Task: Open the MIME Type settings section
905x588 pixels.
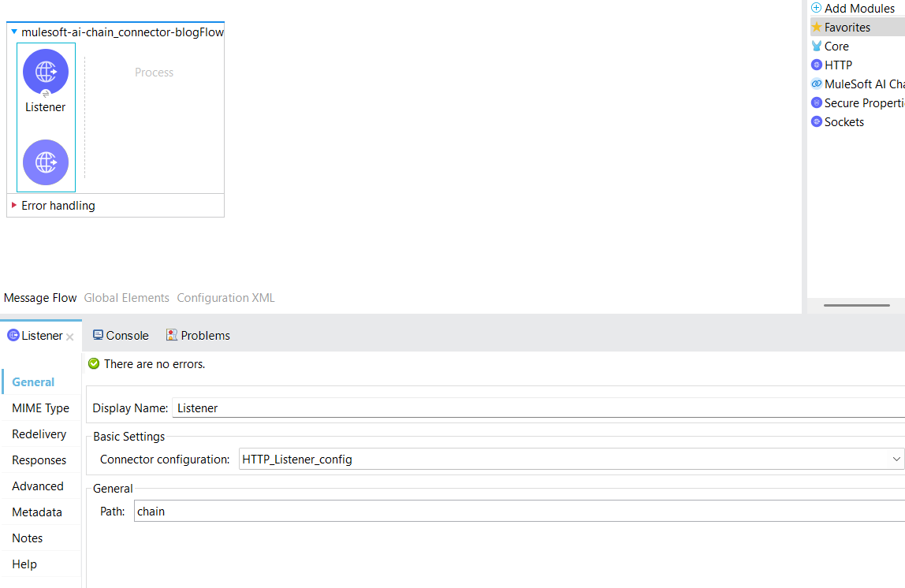Action: pos(40,408)
